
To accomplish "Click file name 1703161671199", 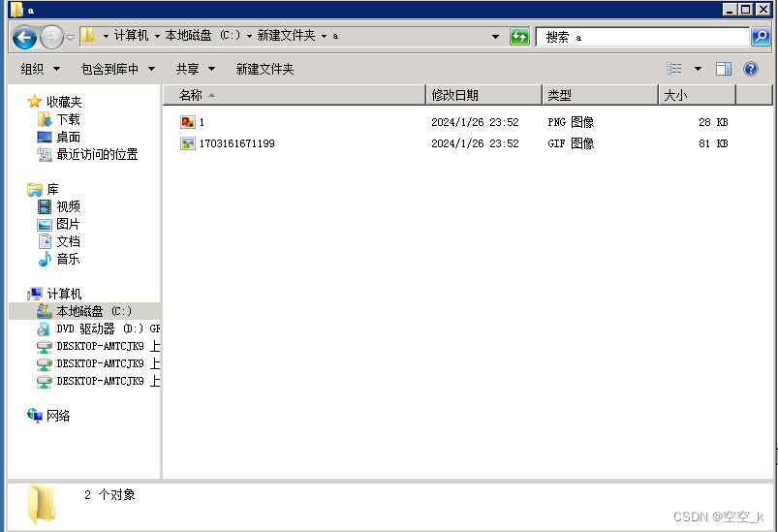I will [237, 144].
